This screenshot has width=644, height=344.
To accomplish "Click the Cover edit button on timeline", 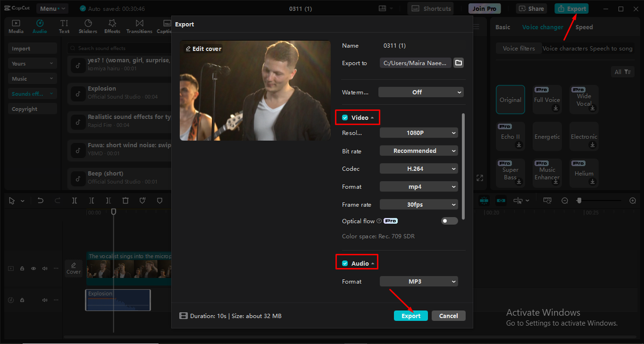I will coord(73,268).
